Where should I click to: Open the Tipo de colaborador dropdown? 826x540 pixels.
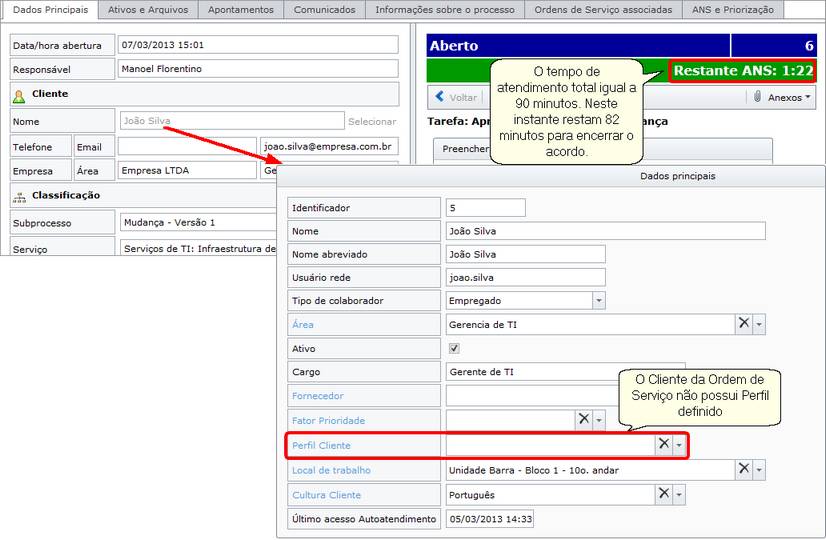click(x=598, y=300)
